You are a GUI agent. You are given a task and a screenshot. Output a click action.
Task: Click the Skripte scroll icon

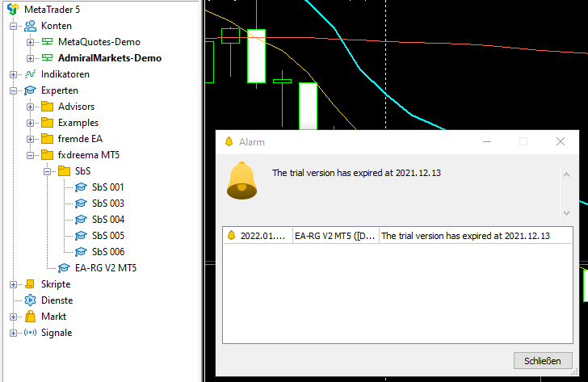(x=30, y=284)
